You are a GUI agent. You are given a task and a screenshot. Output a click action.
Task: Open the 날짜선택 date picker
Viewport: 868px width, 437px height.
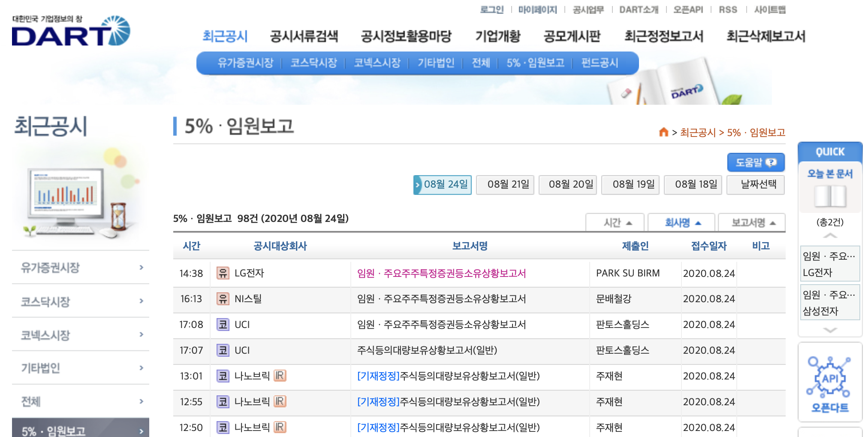tap(756, 185)
